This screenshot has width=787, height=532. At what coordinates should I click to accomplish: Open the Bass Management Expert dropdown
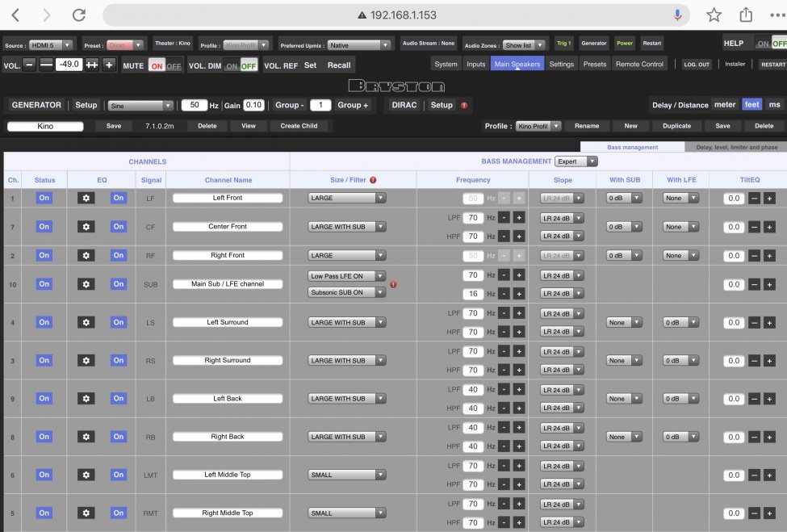tap(576, 161)
